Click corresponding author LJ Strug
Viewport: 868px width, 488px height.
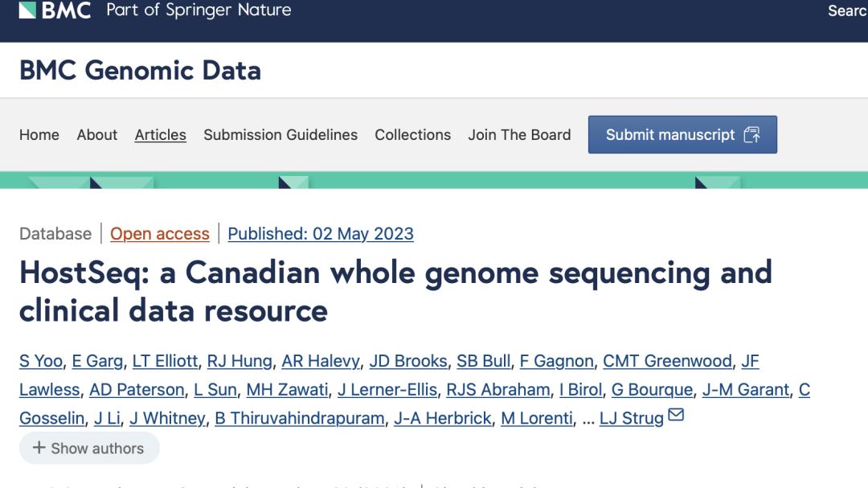pyautogui.click(x=632, y=418)
